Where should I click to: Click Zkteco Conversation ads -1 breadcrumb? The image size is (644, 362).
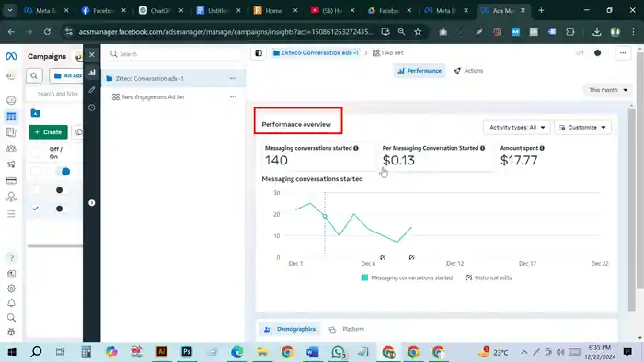click(x=316, y=53)
